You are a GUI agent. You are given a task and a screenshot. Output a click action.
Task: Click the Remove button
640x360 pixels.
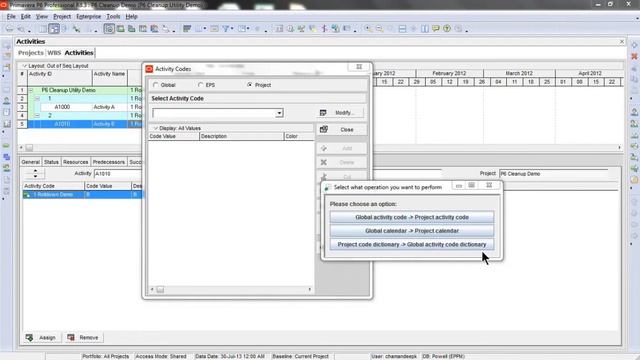click(83, 338)
